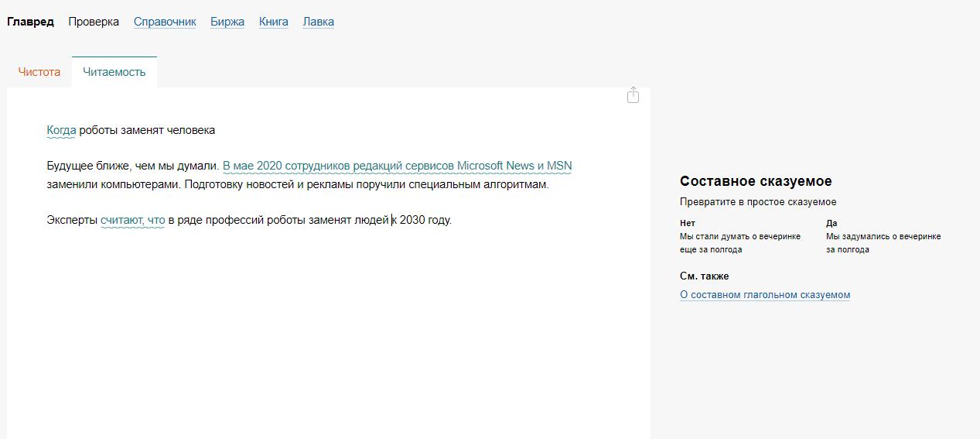Viewport: 980px width, 439px height.
Task: Click the sentence about "специальным алгоритмам"
Action: 366,186
